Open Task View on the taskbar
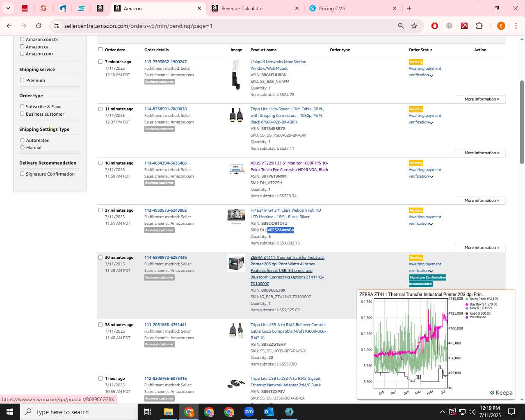This screenshot has height=420, width=525. click(148, 412)
